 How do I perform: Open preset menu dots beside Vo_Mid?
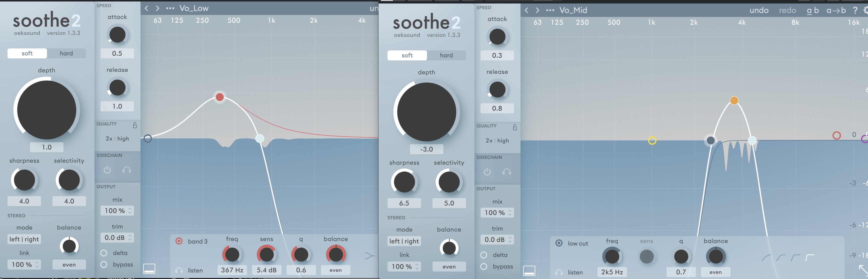[550, 10]
